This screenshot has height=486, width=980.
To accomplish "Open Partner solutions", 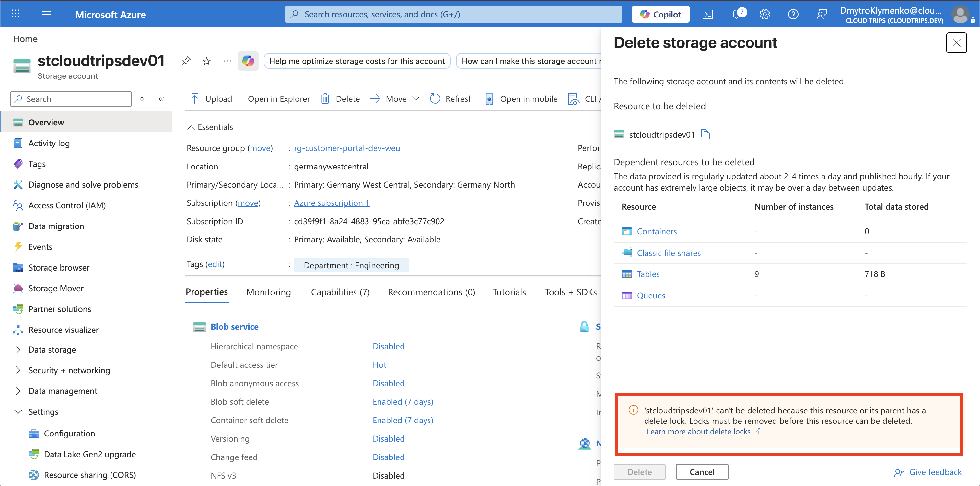I will (x=60, y=309).
